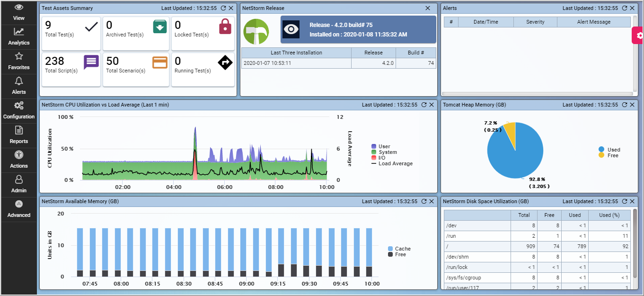Click the Date/Time column header in Alerts
The image size is (644, 296).
485,22
